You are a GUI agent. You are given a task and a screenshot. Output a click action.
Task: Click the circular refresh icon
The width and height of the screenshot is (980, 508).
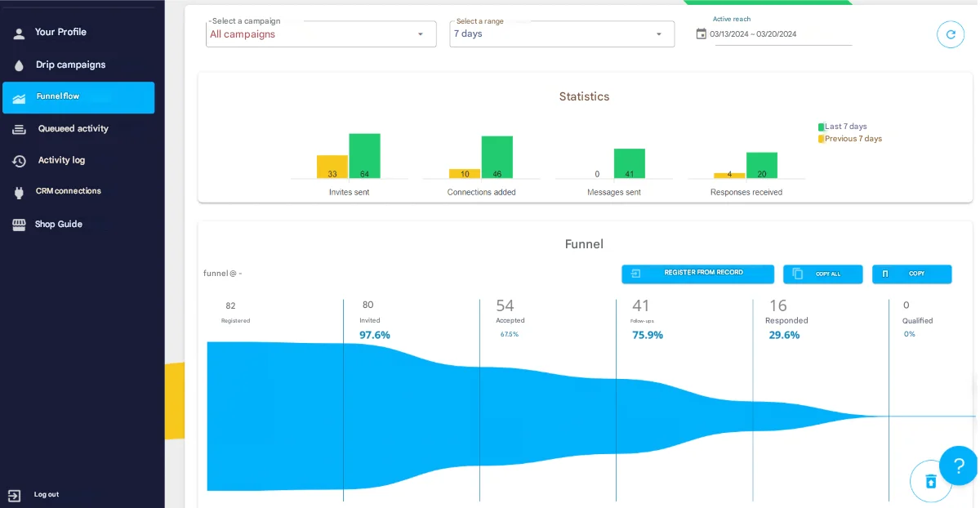pos(951,34)
